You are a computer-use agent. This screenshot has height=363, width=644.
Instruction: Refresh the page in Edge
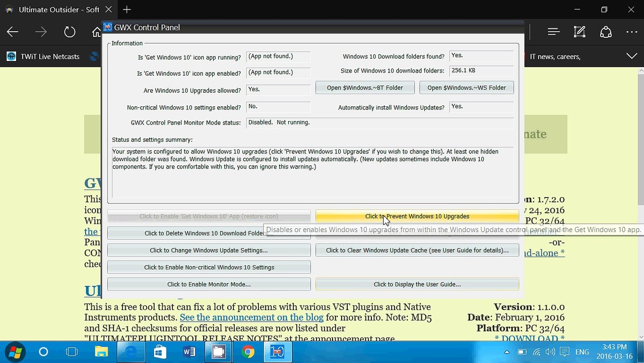(x=70, y=32)
